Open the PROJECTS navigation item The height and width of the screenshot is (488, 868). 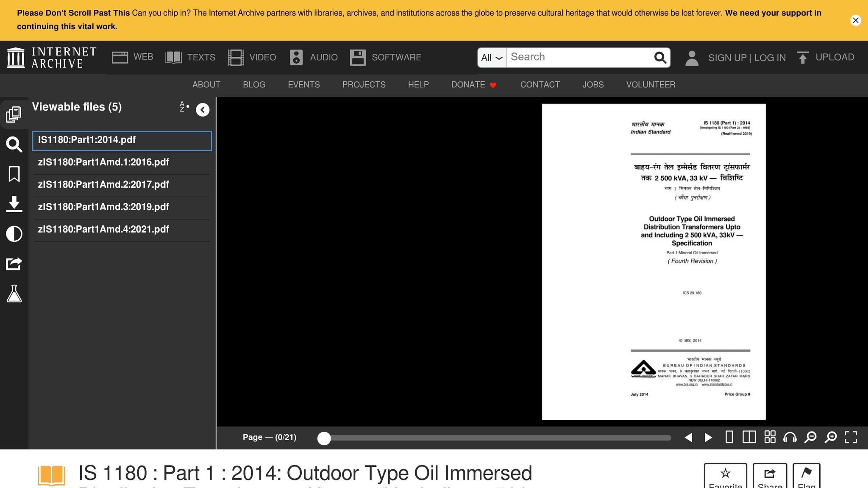(364, 85)
